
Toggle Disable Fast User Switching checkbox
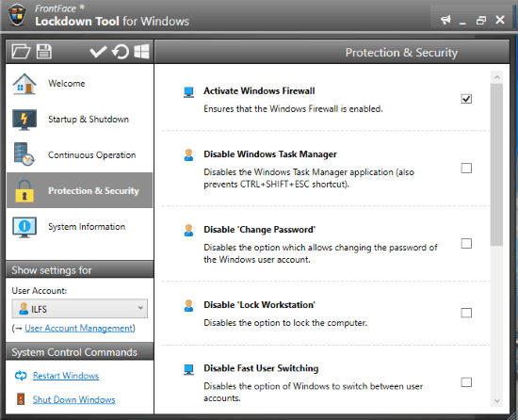pos(466,382)
